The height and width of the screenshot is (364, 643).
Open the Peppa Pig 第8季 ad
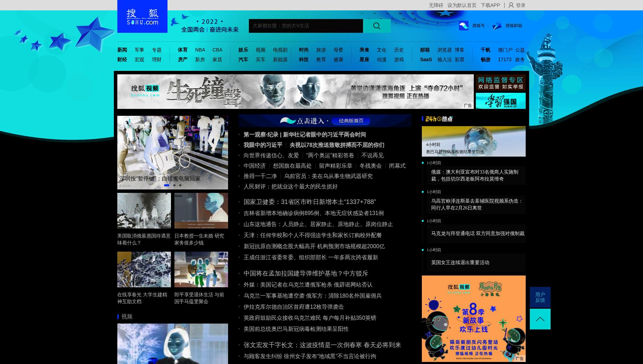pyautogui.click(x=473, y=319)
